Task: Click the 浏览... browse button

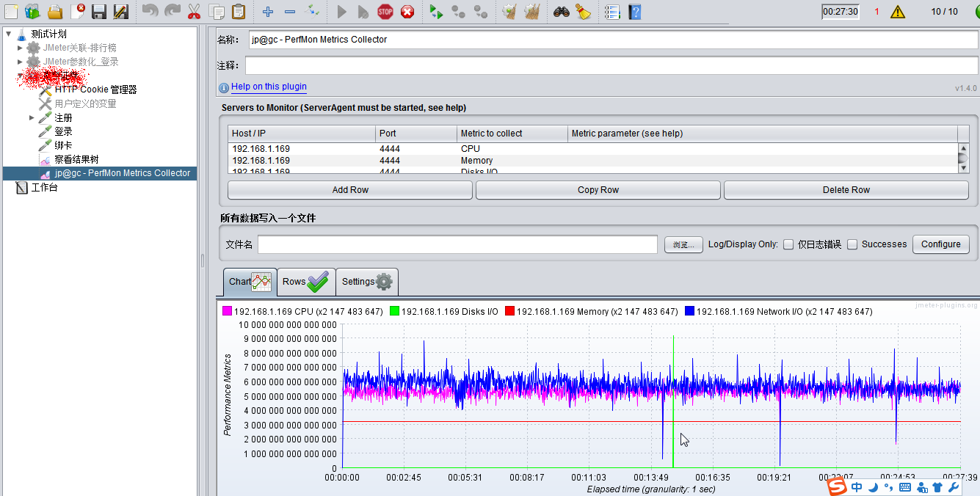Action: pyautogui.click(x=683, y=244)
